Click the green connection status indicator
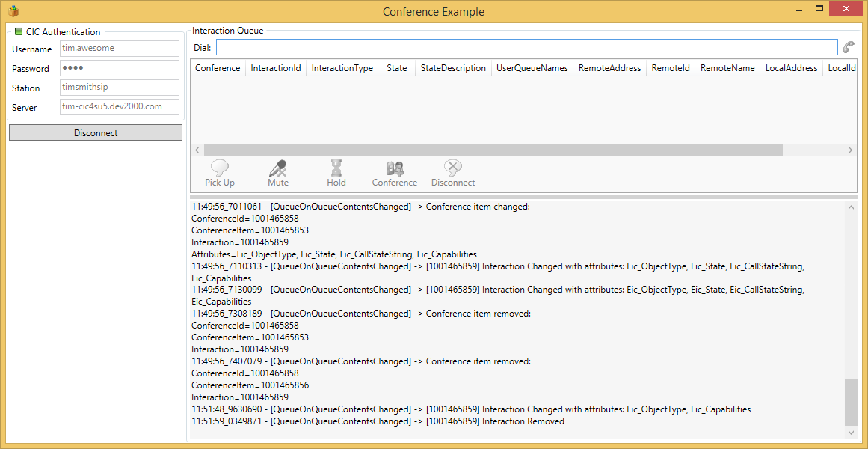This screenshot has width=868, height=449. click(18, 31)
